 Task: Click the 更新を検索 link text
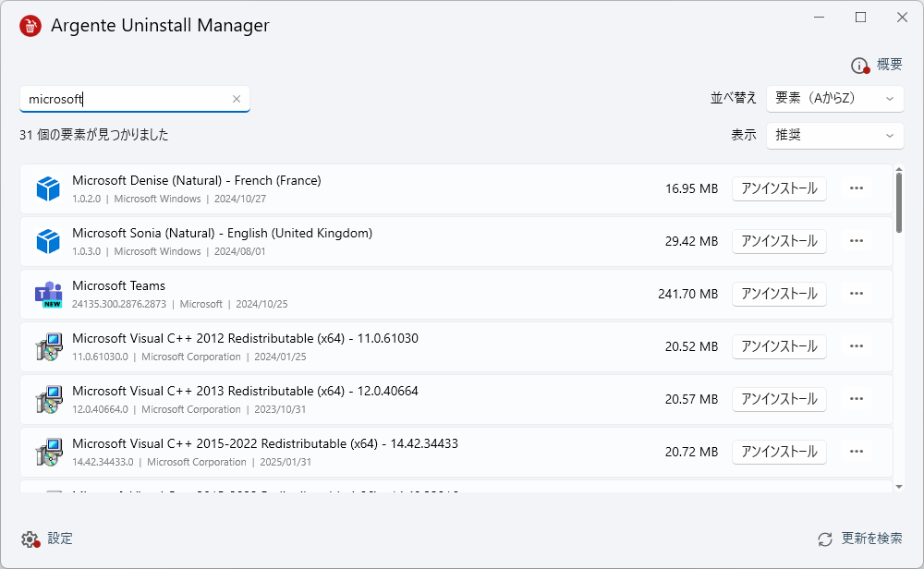(871, 539)
